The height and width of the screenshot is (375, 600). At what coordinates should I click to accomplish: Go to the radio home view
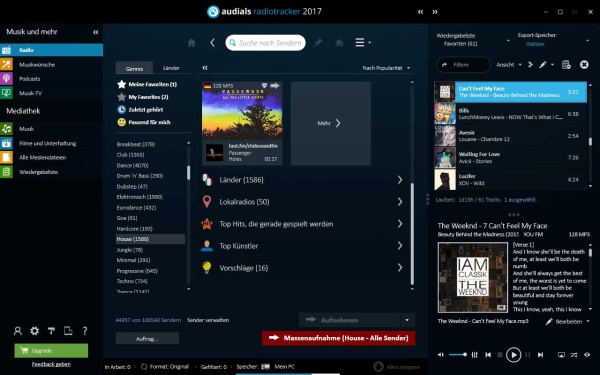click(192, 43)
